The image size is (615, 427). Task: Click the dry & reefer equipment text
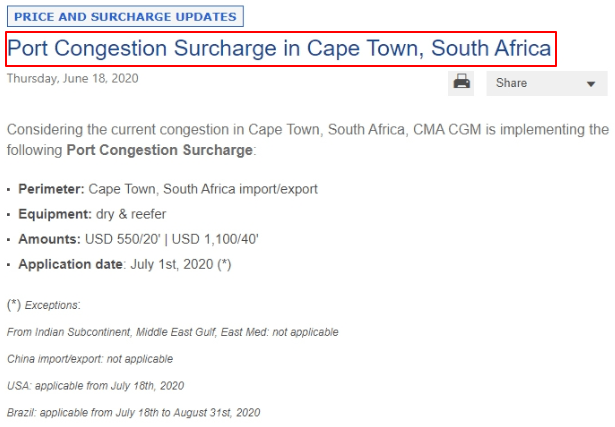pos(131,214)
